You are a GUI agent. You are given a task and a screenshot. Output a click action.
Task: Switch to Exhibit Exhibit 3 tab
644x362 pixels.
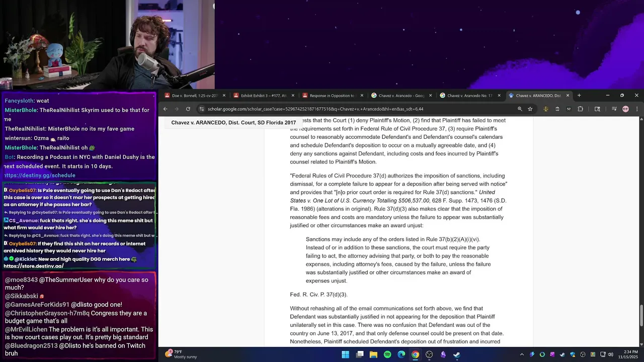tap(263, 96)
